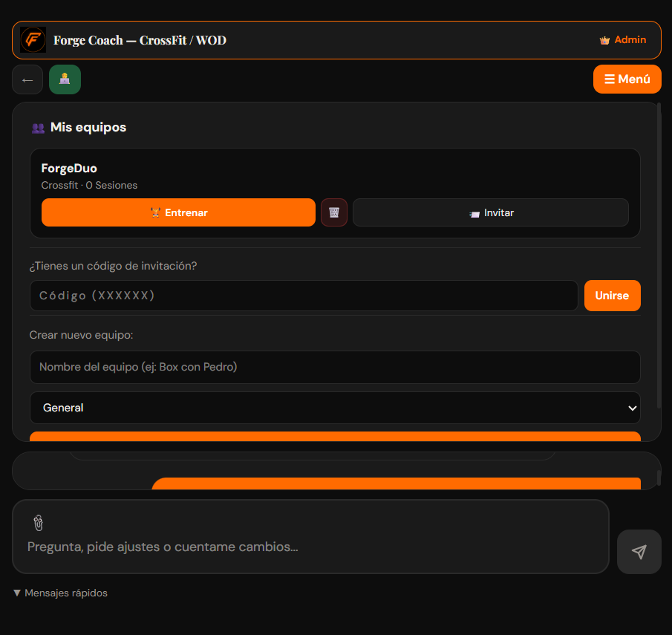Click the chevron on General dropdown
Image resolution: width=672 pixels, height=635 pixels.
632,408
